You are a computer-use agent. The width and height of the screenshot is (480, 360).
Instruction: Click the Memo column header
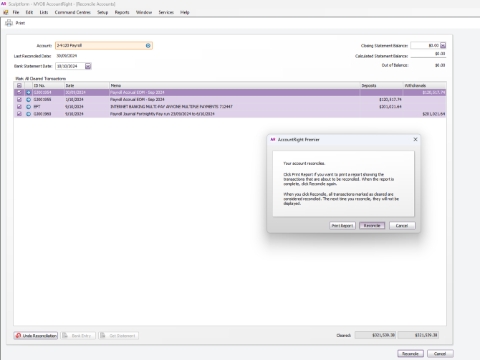pos(235,86)
